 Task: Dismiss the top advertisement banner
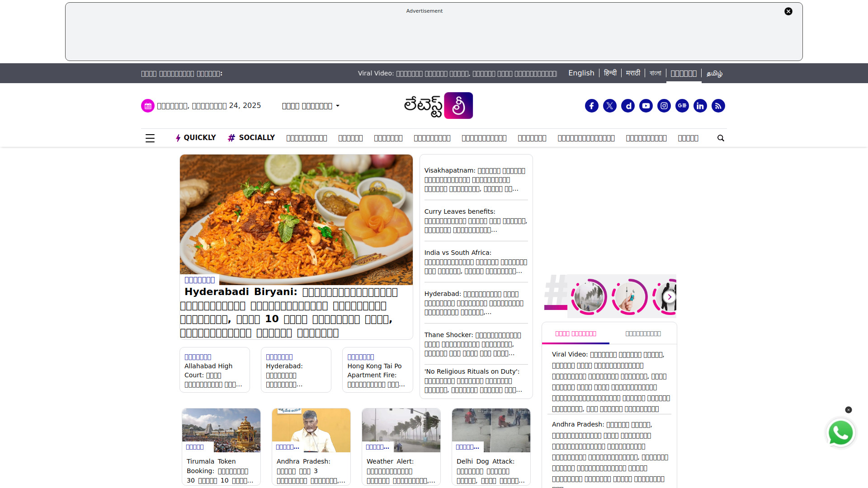pos(788,11)
